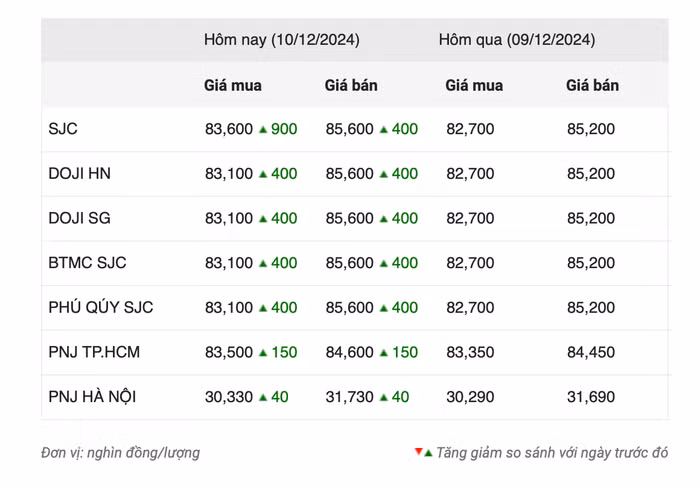The image size is (700, 488).
Task: Click Giá bán header under Hôm qua
Action: pyautogui.click(x=592, y=85)
